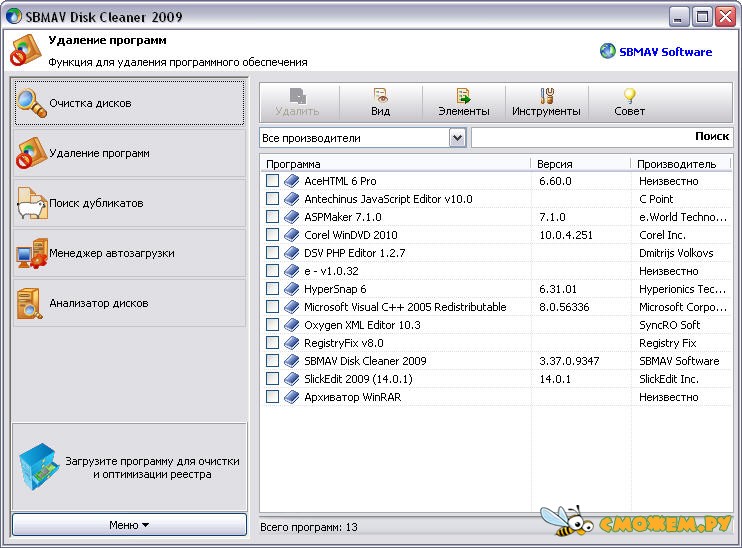Open the Анализатор дисков section
Screen dimensions: 742x548
(x=129, y=303)
